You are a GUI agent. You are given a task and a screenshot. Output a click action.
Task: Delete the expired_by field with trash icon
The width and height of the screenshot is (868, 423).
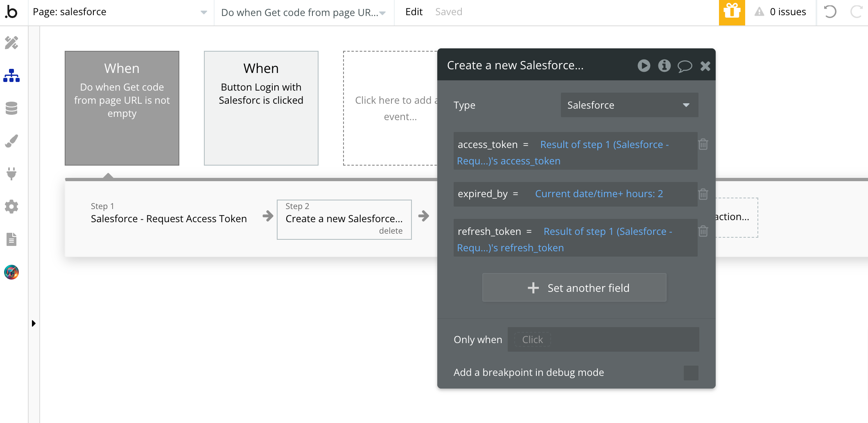(x=703, y=194)
